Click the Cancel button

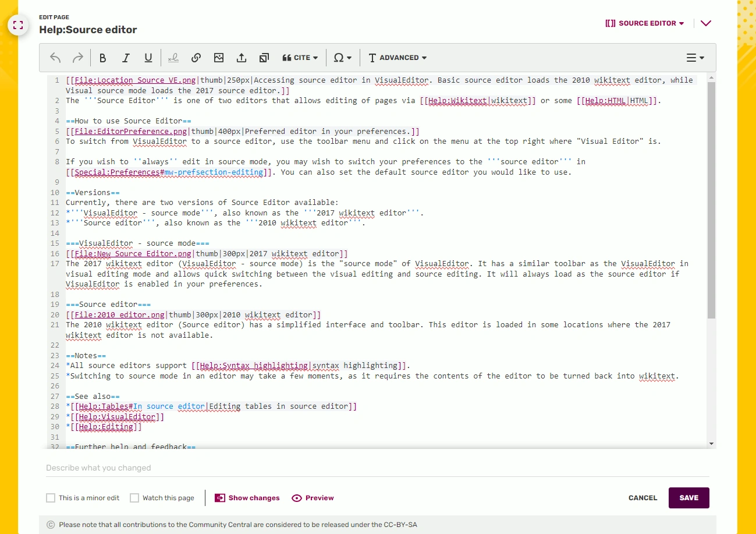[643, 498]
